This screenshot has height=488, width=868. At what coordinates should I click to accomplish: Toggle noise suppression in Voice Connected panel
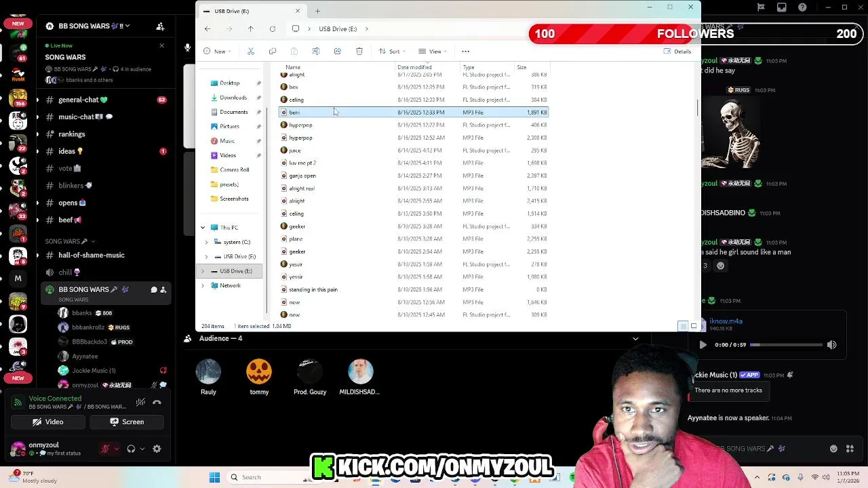point(140,402)
